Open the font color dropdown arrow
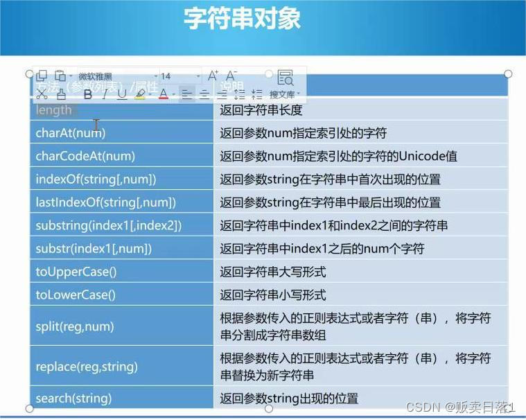Image resolution: width=526 pixels, height=420 pixels. click(173, 94)
